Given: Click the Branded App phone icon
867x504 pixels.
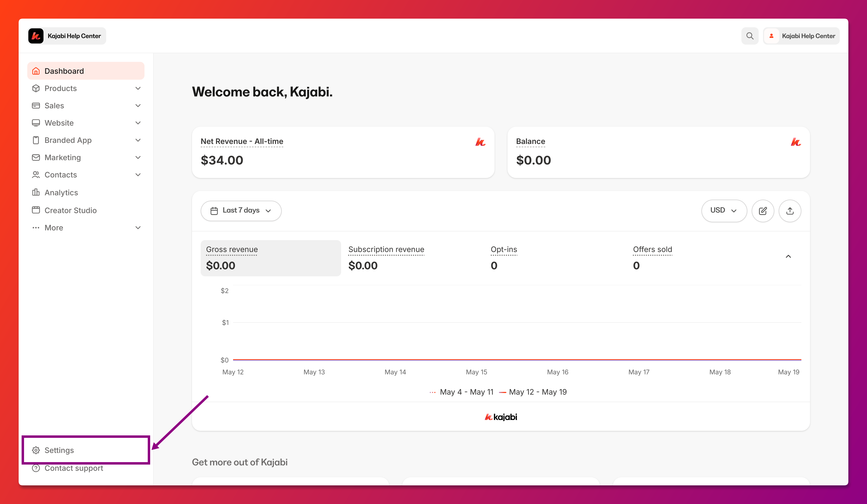Looking at the screenshot, I should tap(36, 140).
